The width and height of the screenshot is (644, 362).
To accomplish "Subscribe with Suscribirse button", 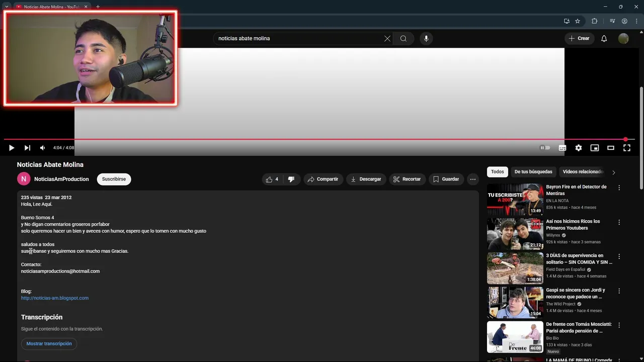I will (x=114, y=179).
